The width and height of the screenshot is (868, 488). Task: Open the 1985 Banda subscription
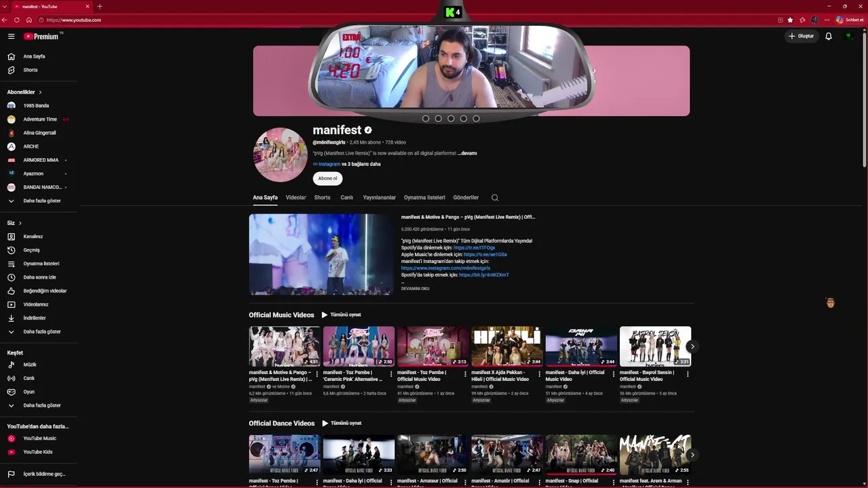(39, 106)
